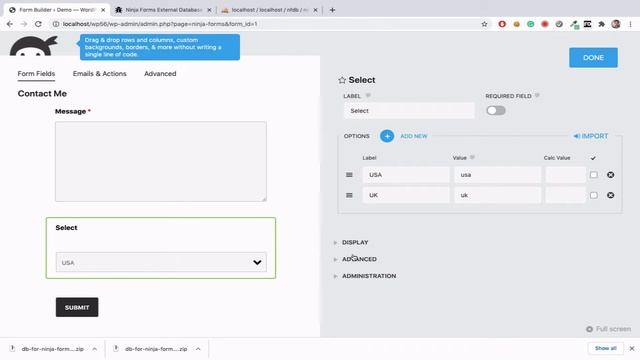Expand the Advanced settings section
This screenshot has width=640, height=360.
359,259
